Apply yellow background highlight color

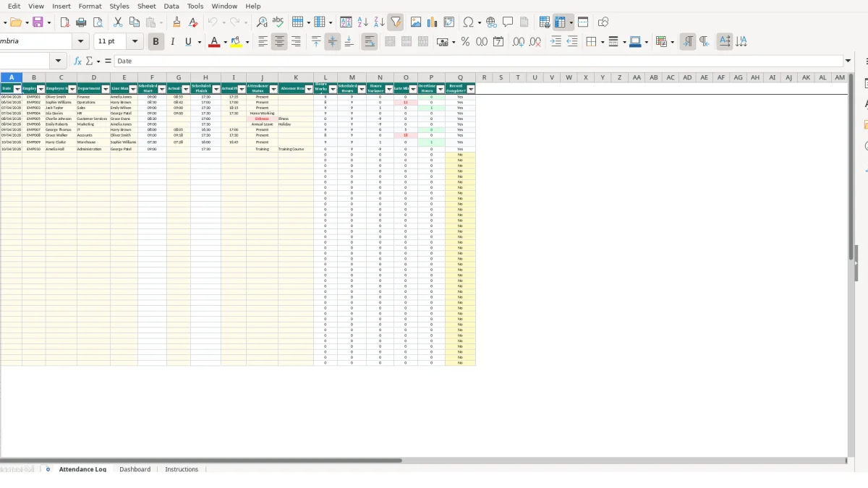(236, 42)
